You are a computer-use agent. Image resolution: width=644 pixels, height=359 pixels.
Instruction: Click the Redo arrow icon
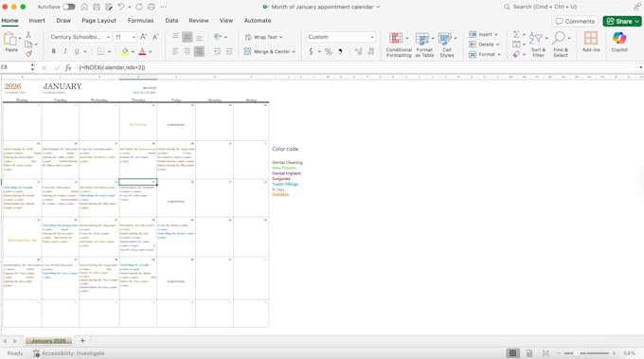coord(139,7)
